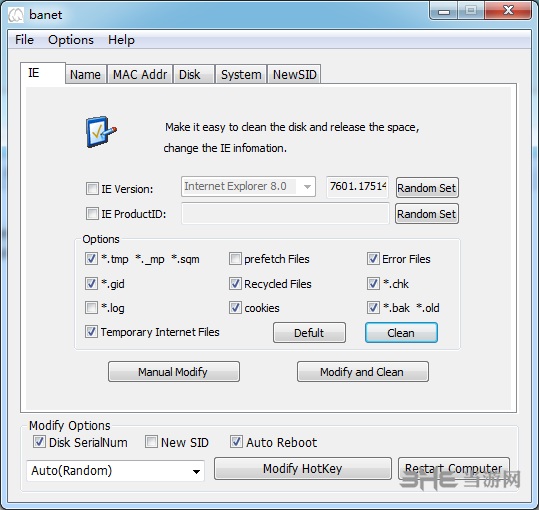Open the Help menu
This screenshot has width=539, height=510.
pos(121,40)
